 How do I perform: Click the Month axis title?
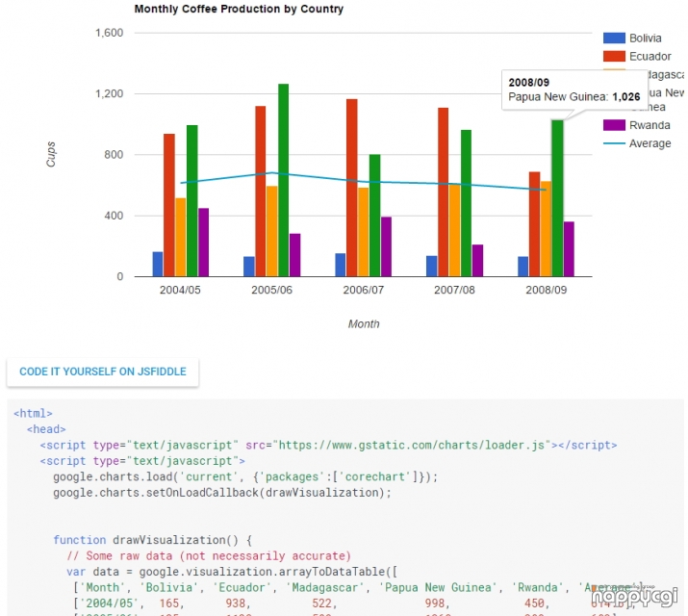(364, 324)
